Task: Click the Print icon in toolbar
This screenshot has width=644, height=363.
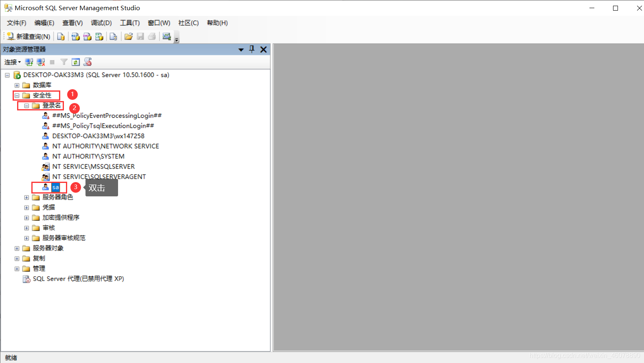Action: pyautogui.click(x=152, y=37)
